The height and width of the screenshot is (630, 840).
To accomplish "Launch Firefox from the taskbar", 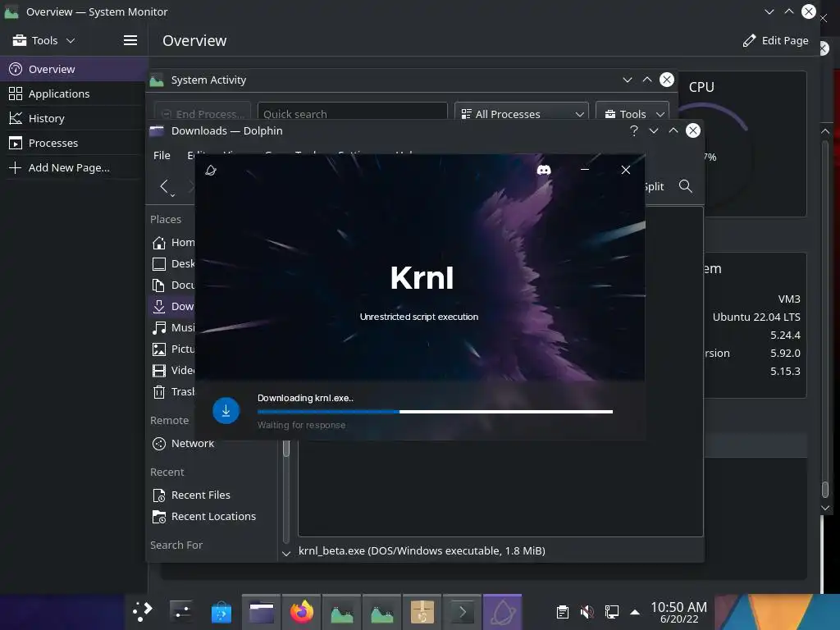I will pyautogui.click(x=302, y=611).
